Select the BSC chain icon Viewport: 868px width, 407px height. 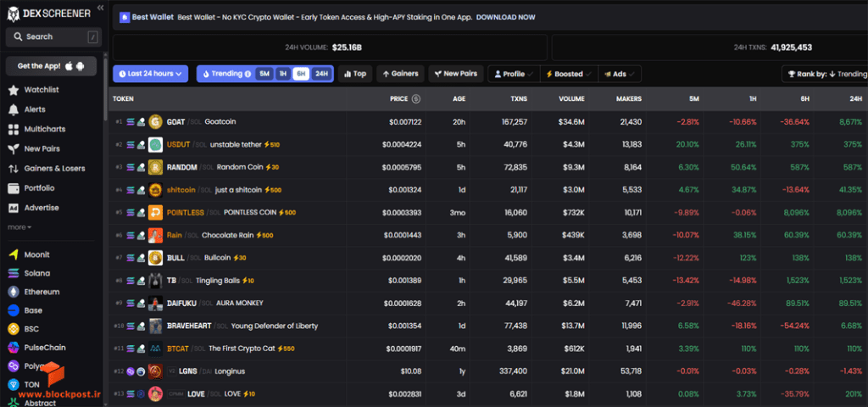pos(14,329)
